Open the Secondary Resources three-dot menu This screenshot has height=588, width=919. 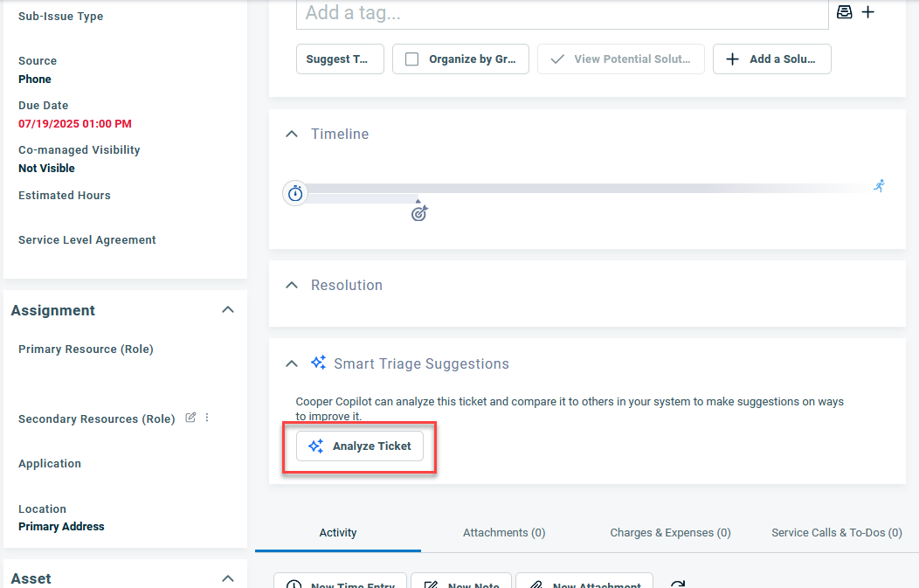207,418
